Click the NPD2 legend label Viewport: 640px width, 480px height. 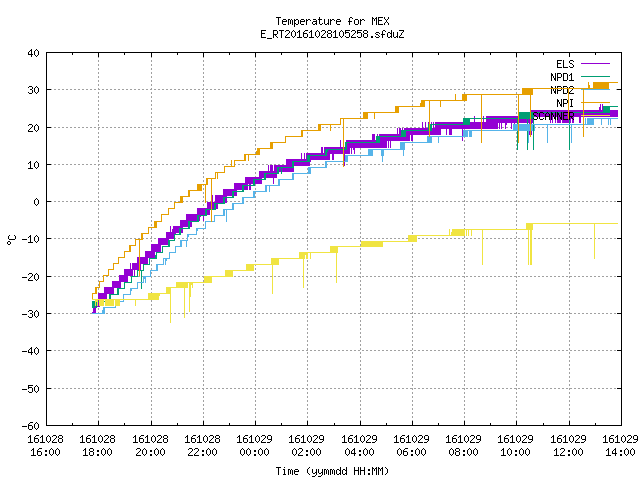pyautogui.click(x=562, y=90)
